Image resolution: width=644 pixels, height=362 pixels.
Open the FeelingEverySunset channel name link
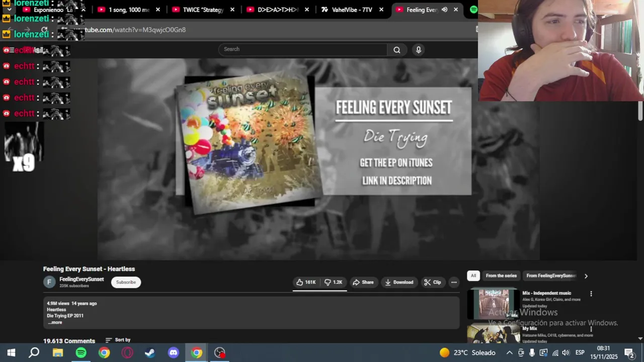(82, 279)
